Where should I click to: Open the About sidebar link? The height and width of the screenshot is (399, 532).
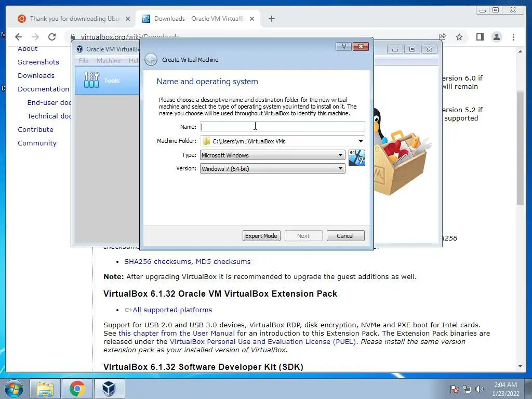(x=28, y=48)
